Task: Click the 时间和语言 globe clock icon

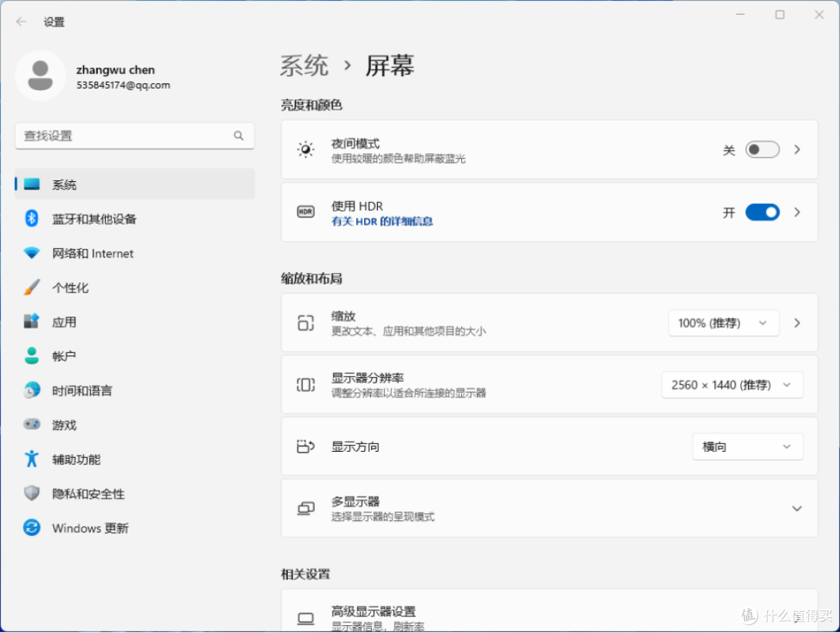Action: point(32,390)
